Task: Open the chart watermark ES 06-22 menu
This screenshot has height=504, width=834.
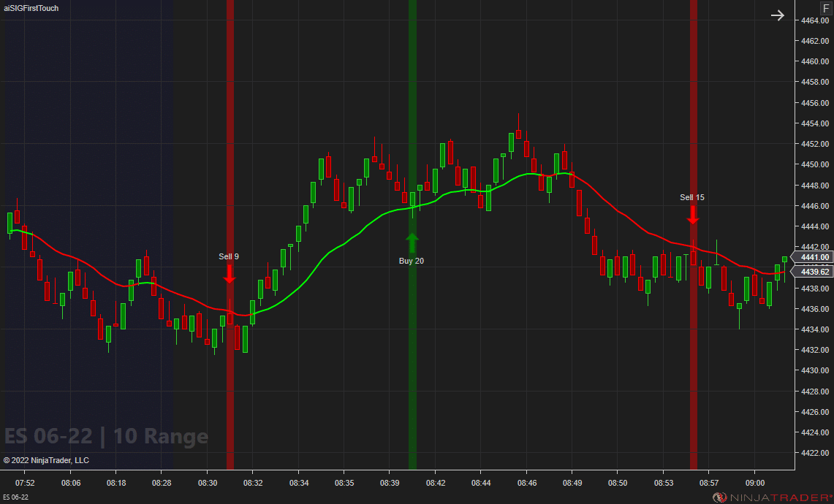Action: pyautogui.click(x=105, y=436)
